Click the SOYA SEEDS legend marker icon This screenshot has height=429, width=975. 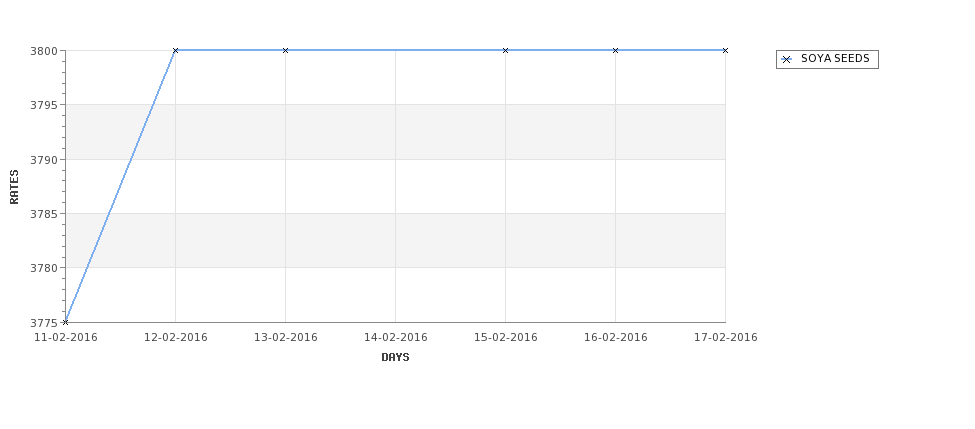click(x=787, y=60)
